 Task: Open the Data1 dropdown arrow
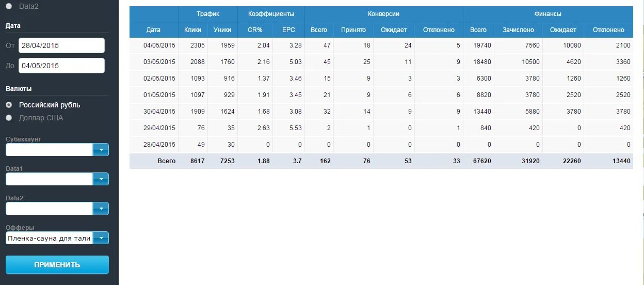point(101,179)
